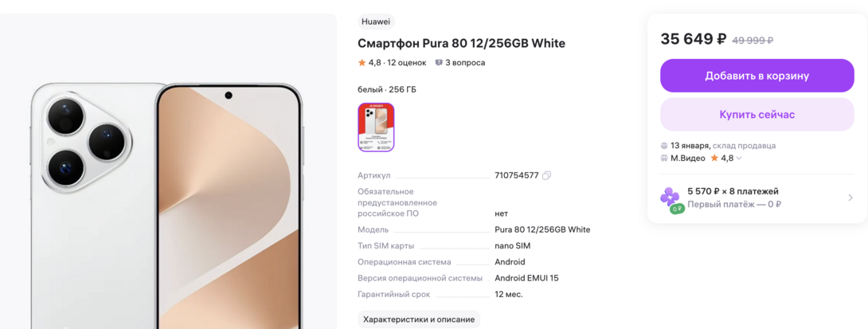Open the 12 оценок reviews link
Screen dimensions: 868x329
click(x=407, y=63)
